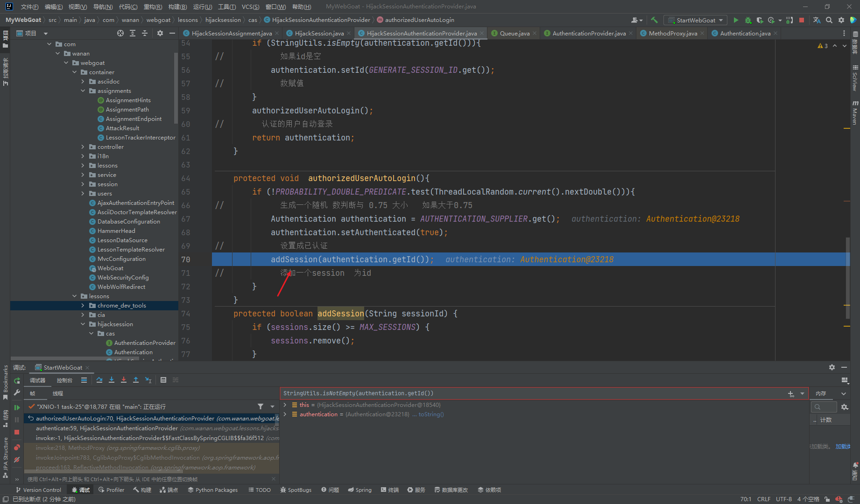Expand the asciidoc folder

tap(83, 82)
